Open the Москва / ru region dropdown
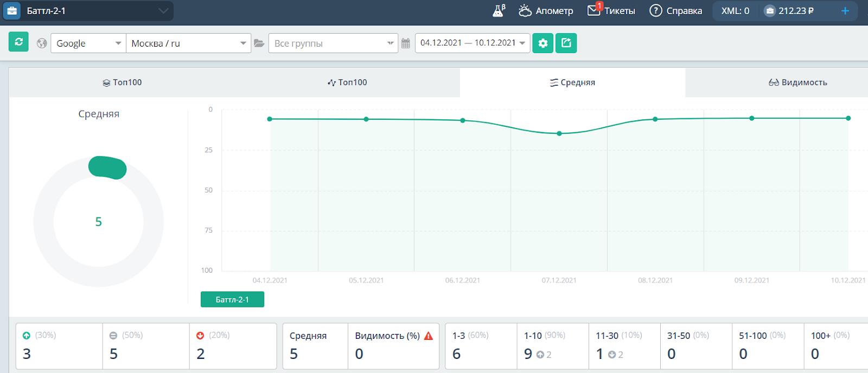 (188, 43)
